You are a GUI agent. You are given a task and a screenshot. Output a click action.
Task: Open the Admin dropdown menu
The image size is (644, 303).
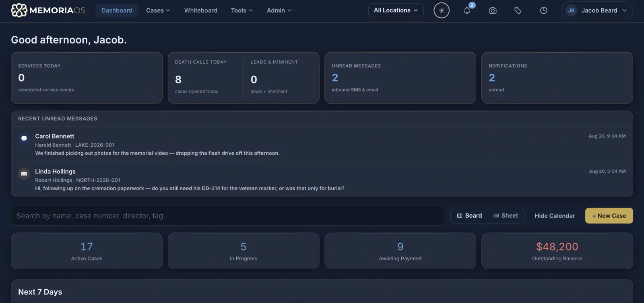click(279, 10)
